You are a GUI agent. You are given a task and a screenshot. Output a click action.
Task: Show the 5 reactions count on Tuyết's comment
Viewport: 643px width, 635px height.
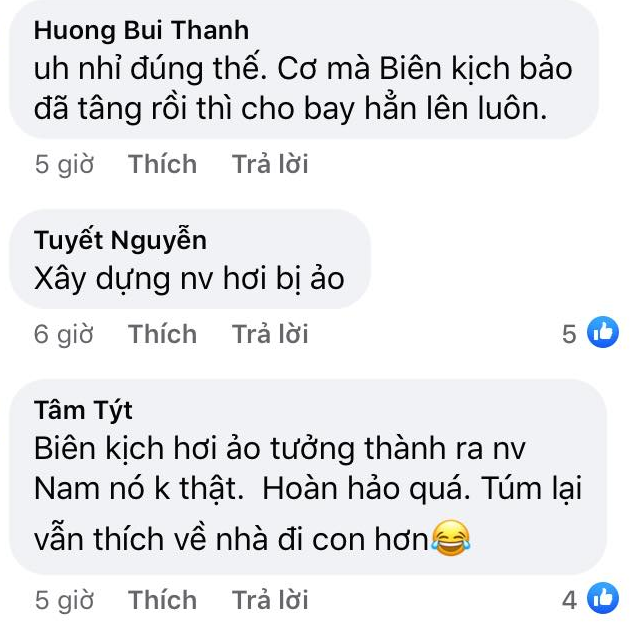569,333
